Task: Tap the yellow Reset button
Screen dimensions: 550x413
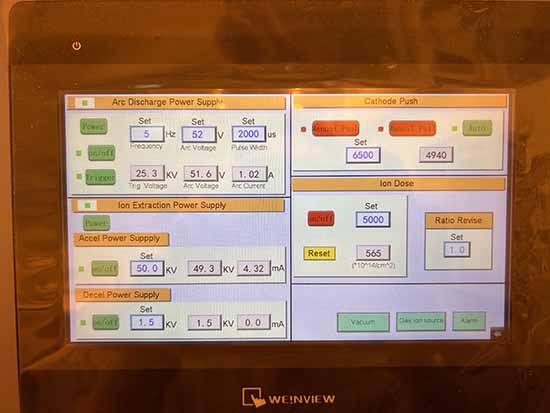Action: [319, 253]
